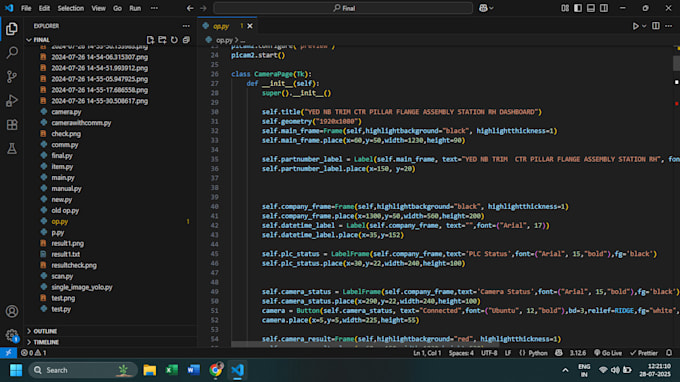The image size is (680, 382).
Task: Go forward with the navigation arrow
Action: tap(203, 8)
